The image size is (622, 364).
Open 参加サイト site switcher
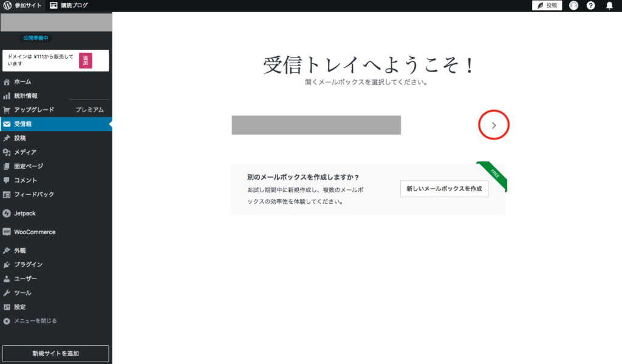tap(29, 5)
